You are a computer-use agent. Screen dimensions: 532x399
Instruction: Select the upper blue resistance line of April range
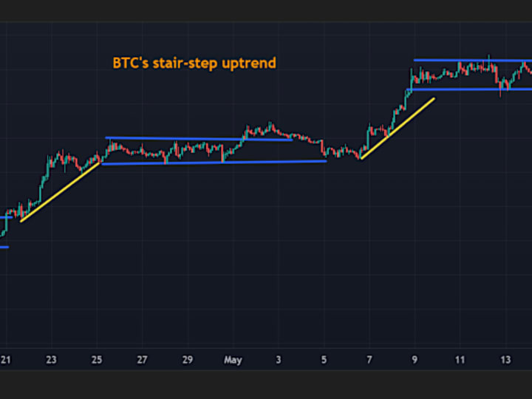pos(199,139)
